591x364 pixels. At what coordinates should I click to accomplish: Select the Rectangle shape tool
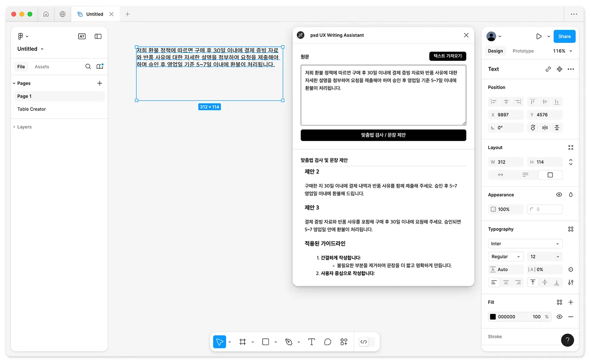266,342
